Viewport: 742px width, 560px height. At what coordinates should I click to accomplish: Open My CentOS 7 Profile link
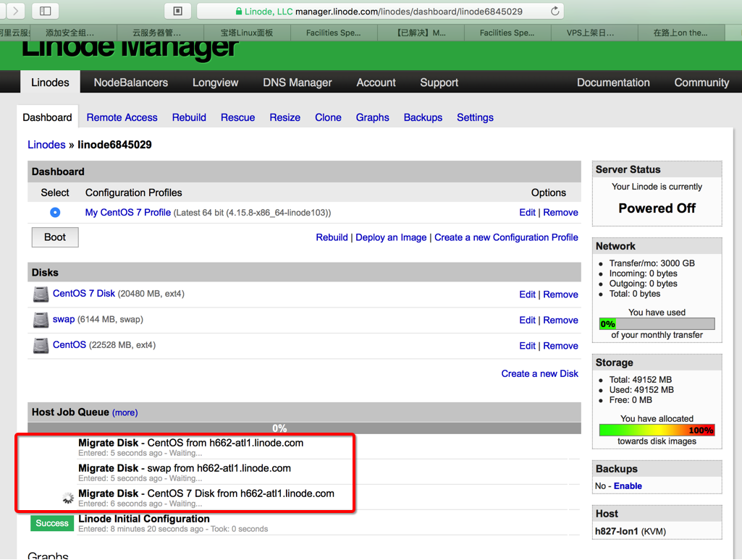(127, 213)
